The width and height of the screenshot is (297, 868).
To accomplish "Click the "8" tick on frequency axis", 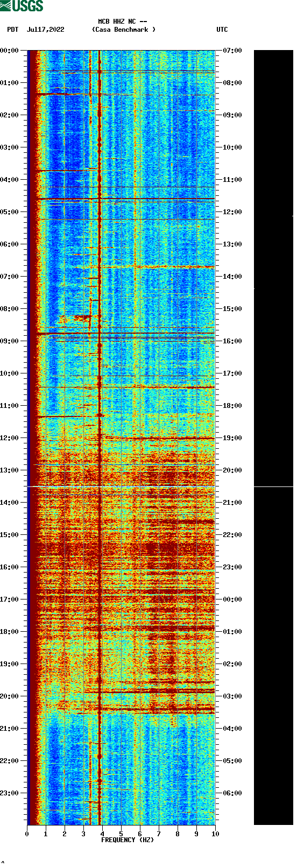I will click(178, 834).
